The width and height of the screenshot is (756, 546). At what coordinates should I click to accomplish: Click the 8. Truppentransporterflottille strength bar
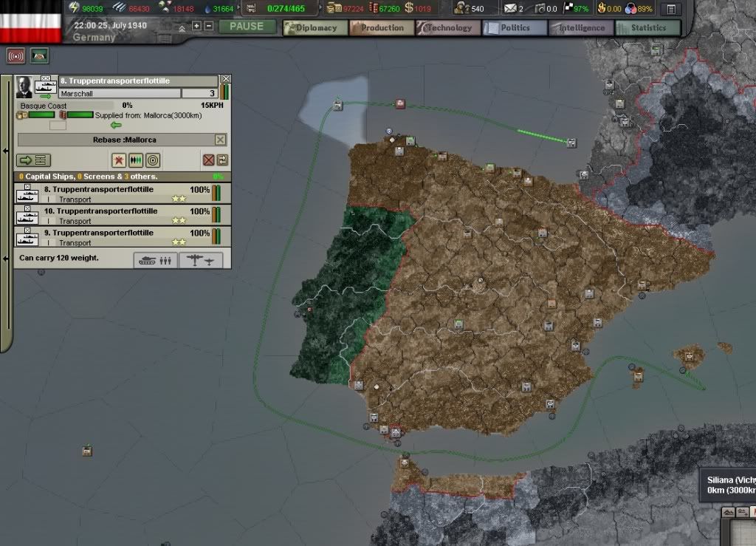coord(216,193)
